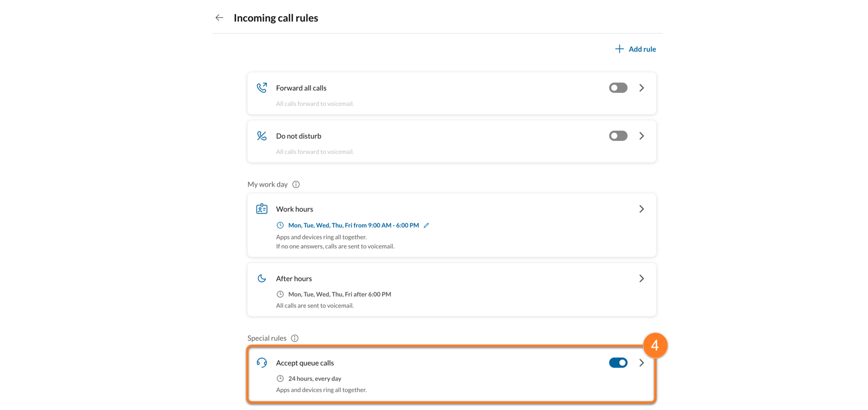Viewport: 868px width, 410px height.
Task: Disable the Accept queue calls toggle
Action: pos(618,363)
